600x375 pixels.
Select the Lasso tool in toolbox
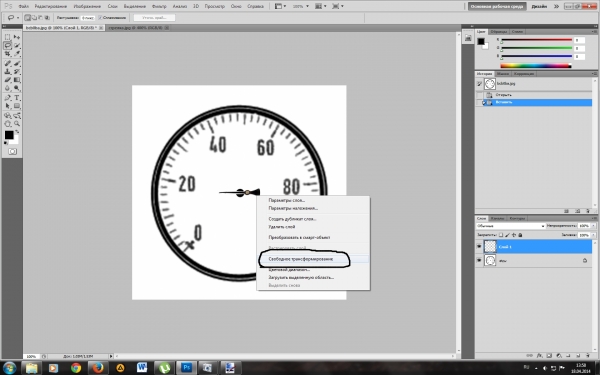(7, 46)
